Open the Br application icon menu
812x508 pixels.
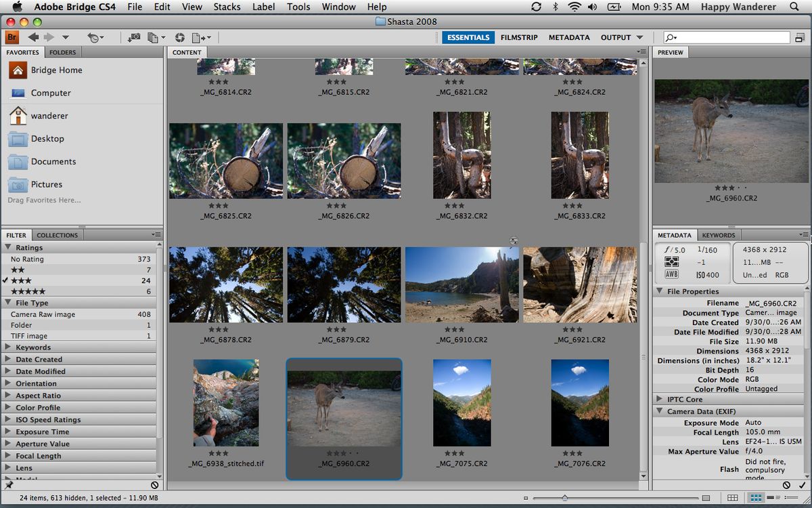(x=12, y=37)
